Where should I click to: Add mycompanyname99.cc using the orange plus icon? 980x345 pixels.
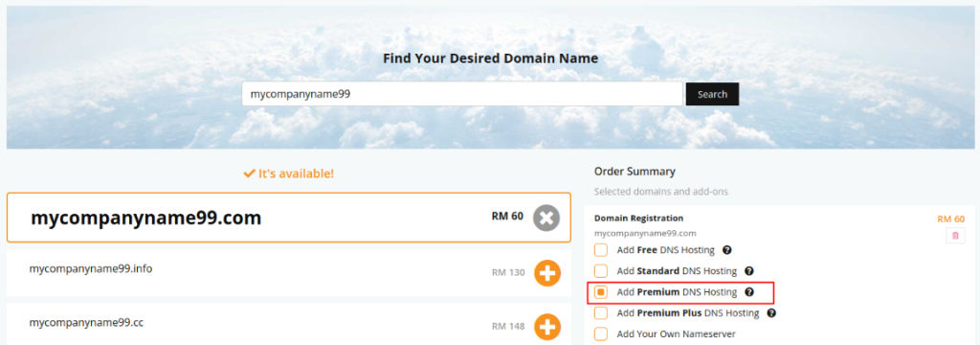546,326
